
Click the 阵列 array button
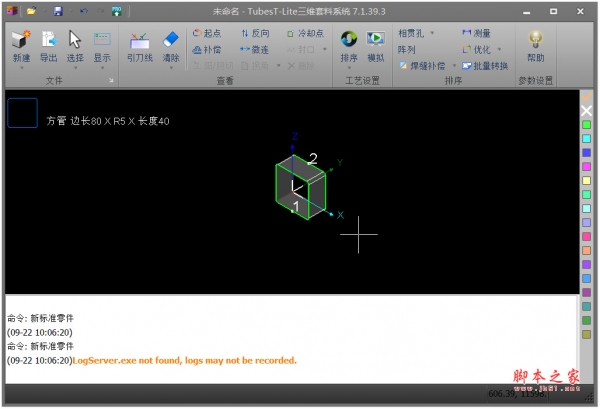[x=406, y=50]
